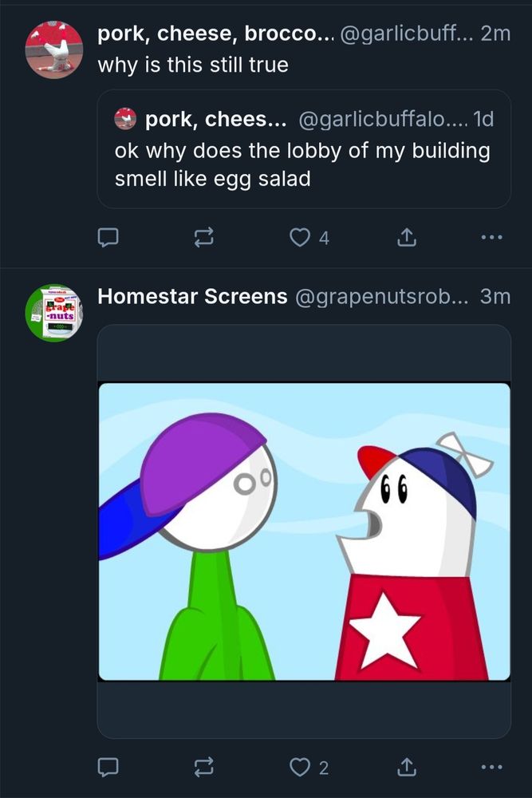This screenshot has width=532, height=798.
Task: Open the share icon on the first tweet
Action: coord(407,237)
